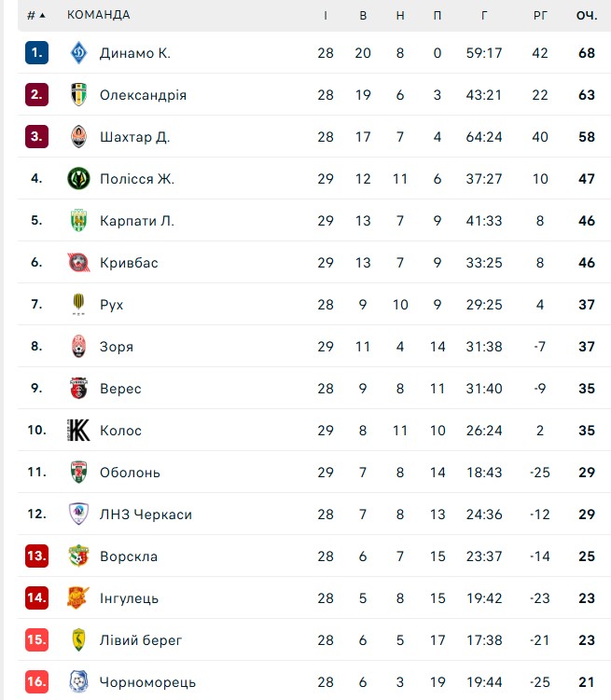Click the red position 16 badge
This screenshot has height=700, width=611.
coord(36,682)
